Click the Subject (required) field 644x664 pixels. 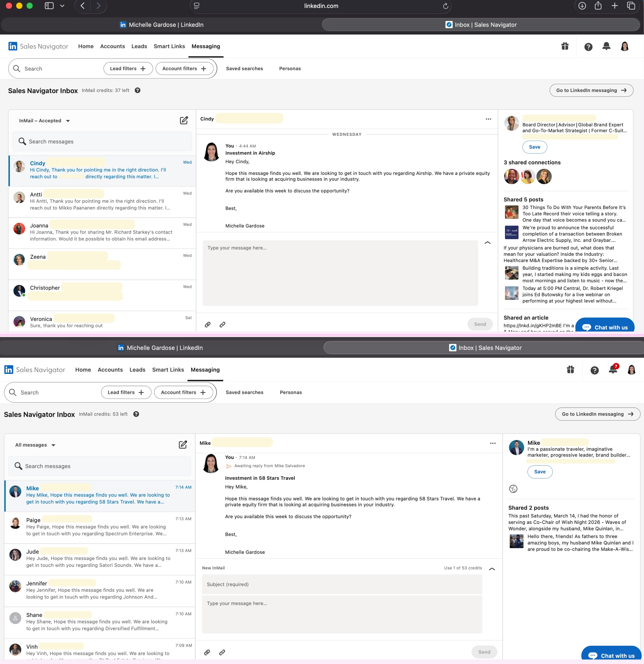point(342,584)
